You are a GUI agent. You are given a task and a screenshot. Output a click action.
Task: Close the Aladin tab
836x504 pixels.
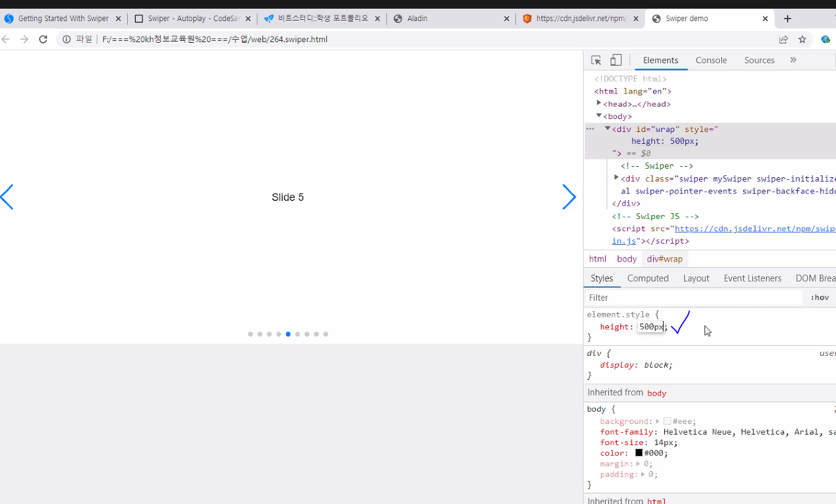507,19
